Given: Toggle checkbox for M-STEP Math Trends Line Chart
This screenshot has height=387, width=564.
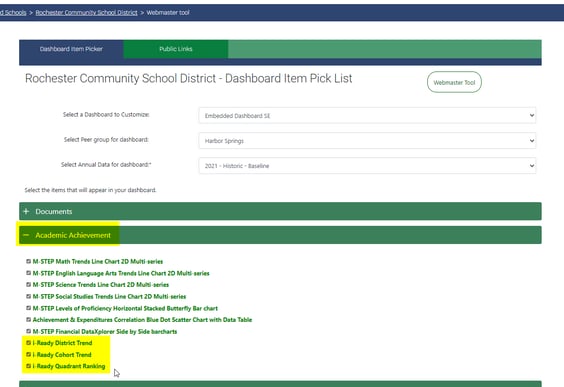Looking at the screenshot, I should pyautogui.click(x=28, y=261).
